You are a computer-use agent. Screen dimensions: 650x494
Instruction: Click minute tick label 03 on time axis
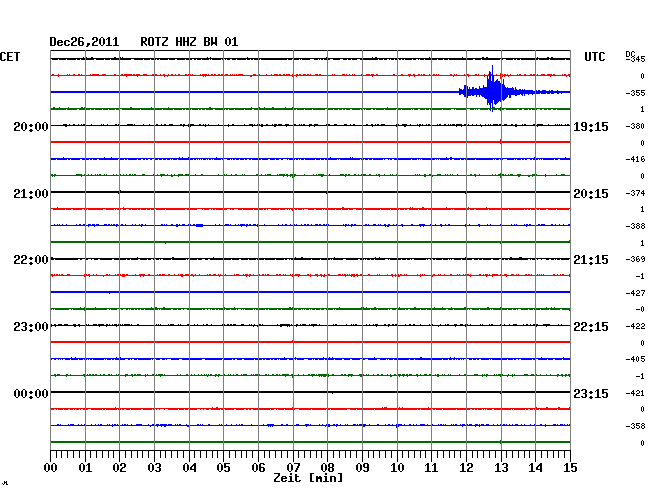(154, 468)
